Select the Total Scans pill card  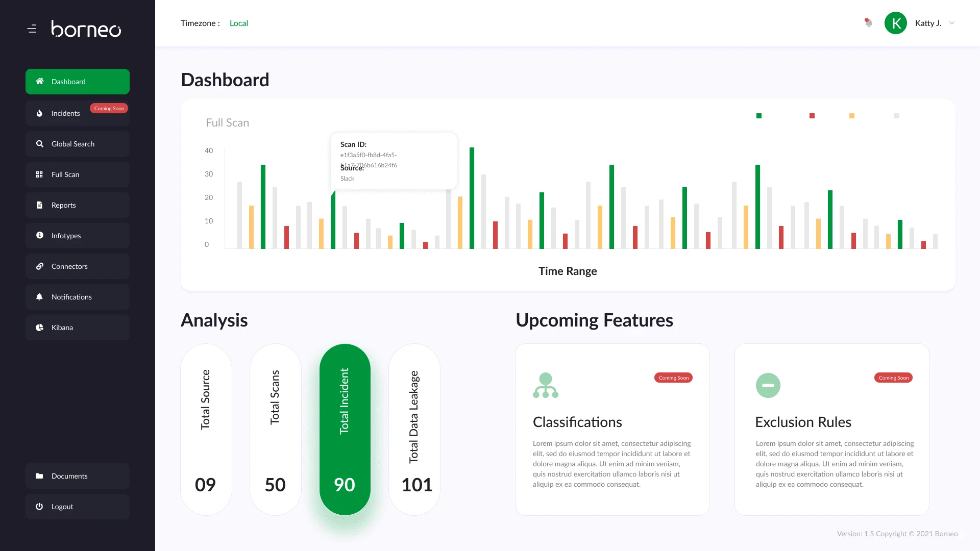pyautogui.click(x=275, y=430)
